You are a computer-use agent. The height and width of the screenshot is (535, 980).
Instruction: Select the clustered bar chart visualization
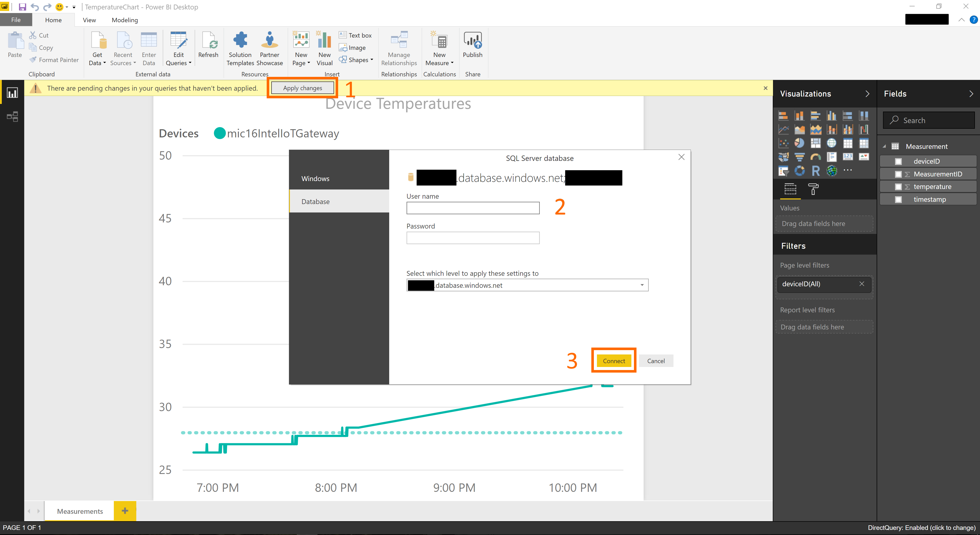[815, 116]
